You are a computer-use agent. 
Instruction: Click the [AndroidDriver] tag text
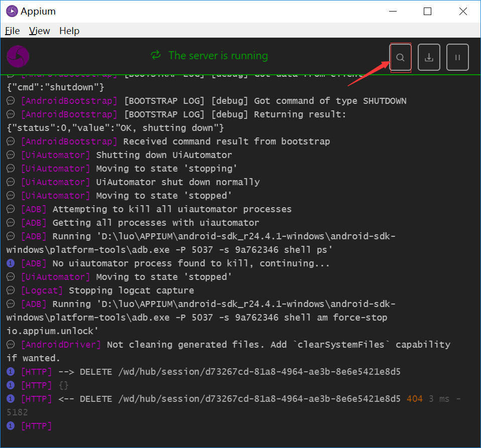tap(61, 345)
